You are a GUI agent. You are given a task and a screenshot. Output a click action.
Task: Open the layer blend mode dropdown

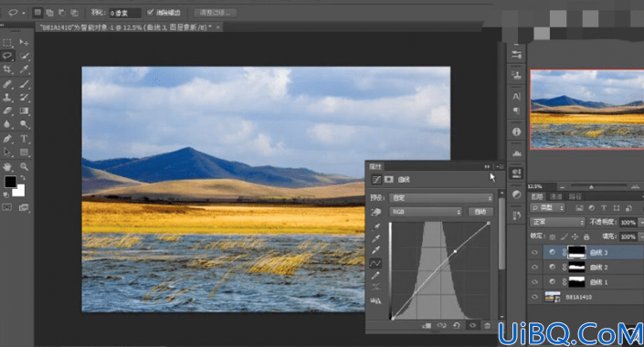click(557, 222)
